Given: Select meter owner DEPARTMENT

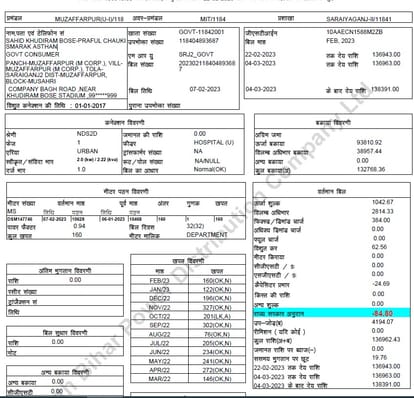Looking at the screenshot, I should (207, 235).
